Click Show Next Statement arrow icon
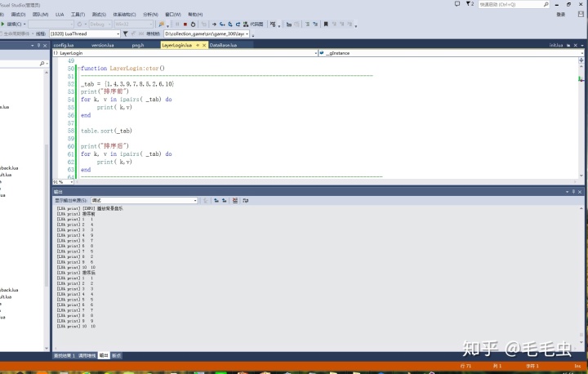 [x=214, y=24]
